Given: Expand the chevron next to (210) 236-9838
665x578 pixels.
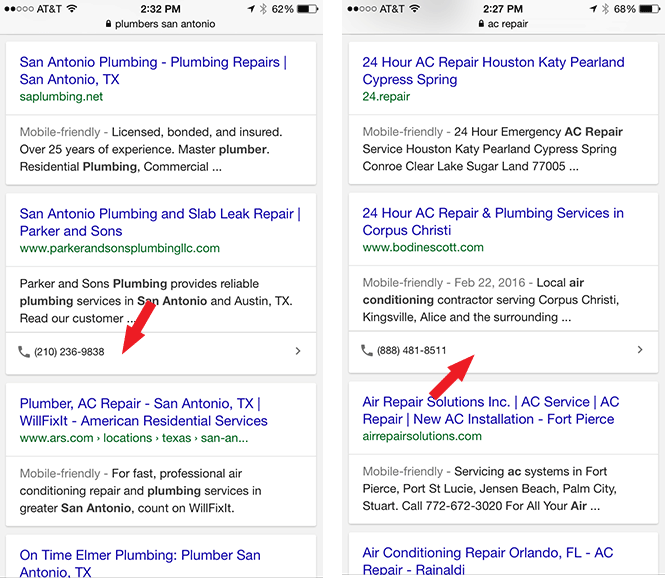Looking at the screenshot, I should (298, 352).
